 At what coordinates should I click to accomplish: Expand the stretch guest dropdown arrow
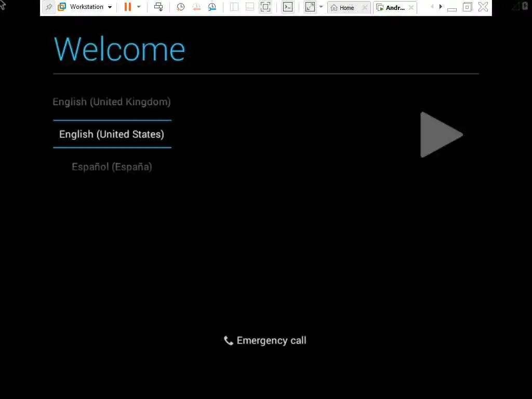pyautogui.click(x=321, y=7)
